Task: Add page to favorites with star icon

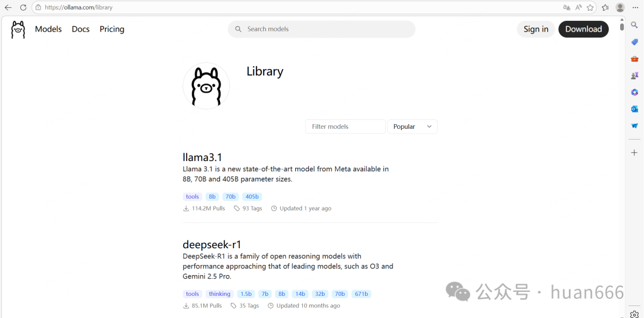Action: point(590,7)
